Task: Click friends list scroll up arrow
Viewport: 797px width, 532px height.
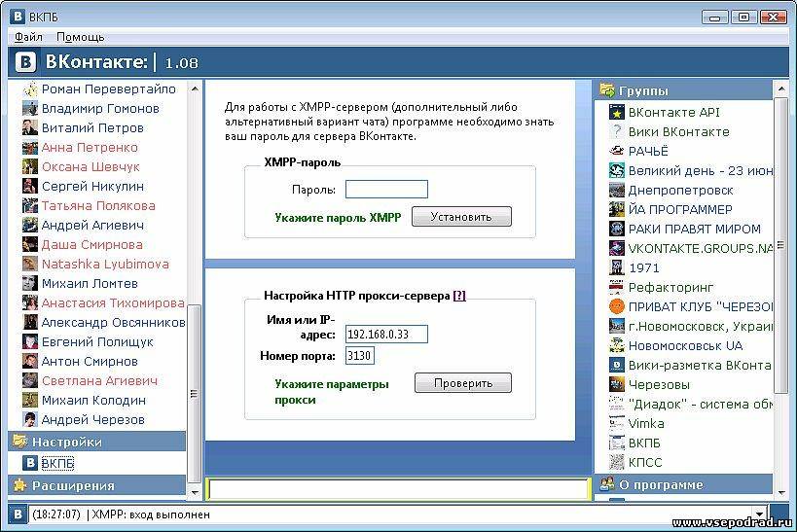Action: click(x=195, y=89)
